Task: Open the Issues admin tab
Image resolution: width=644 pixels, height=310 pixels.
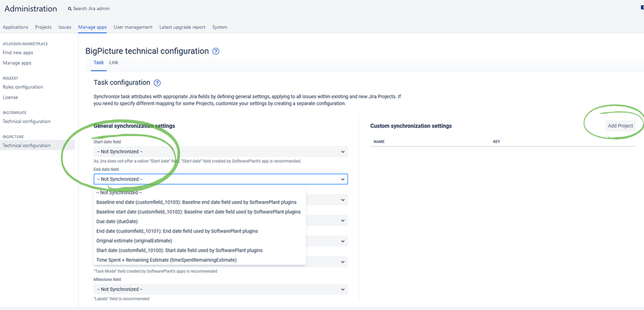Action: 65,27
